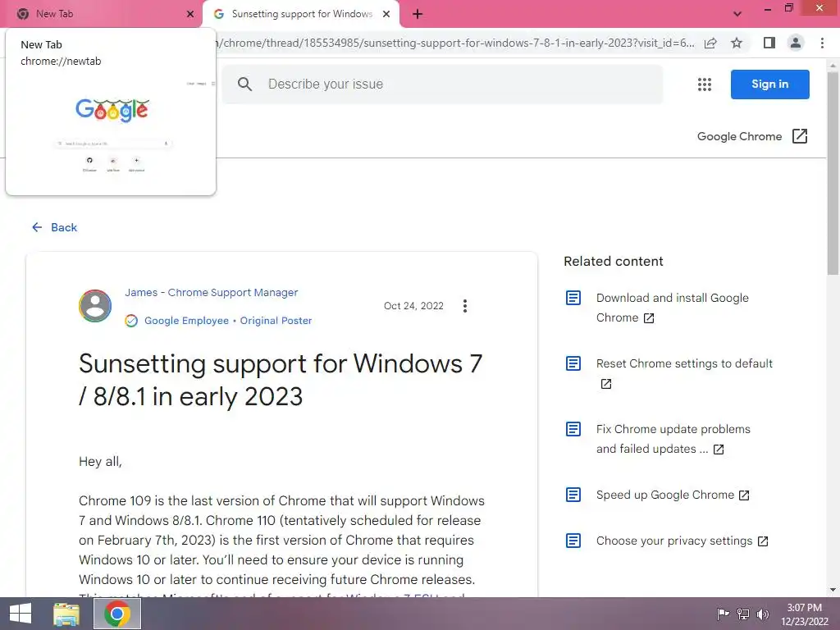Click document icon beside Download and install

(573, 298)
